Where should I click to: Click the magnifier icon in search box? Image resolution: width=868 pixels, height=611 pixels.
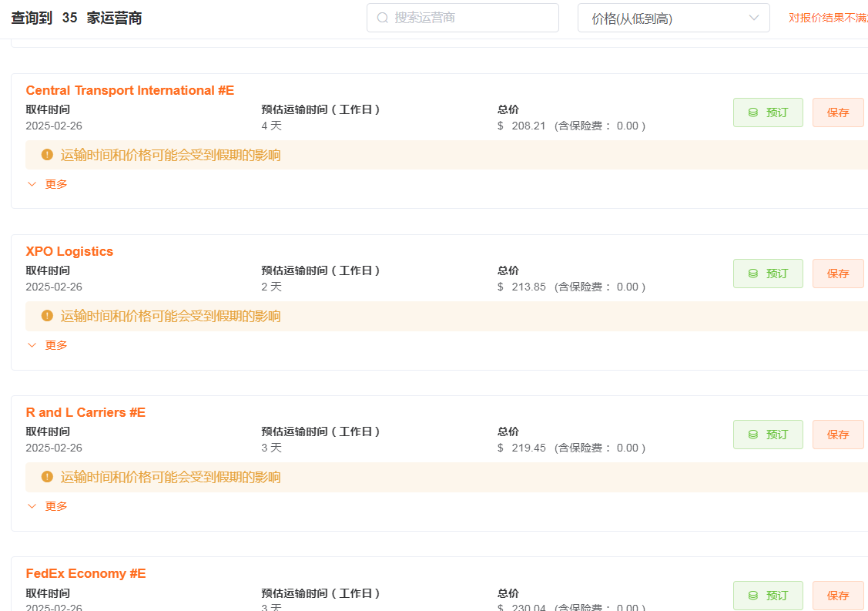click(x=383, y=18)
